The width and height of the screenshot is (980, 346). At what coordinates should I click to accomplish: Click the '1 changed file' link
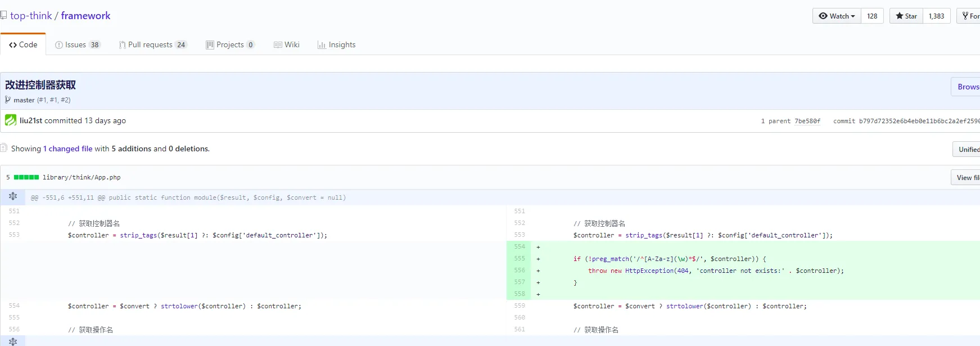[x=68, y=149]
